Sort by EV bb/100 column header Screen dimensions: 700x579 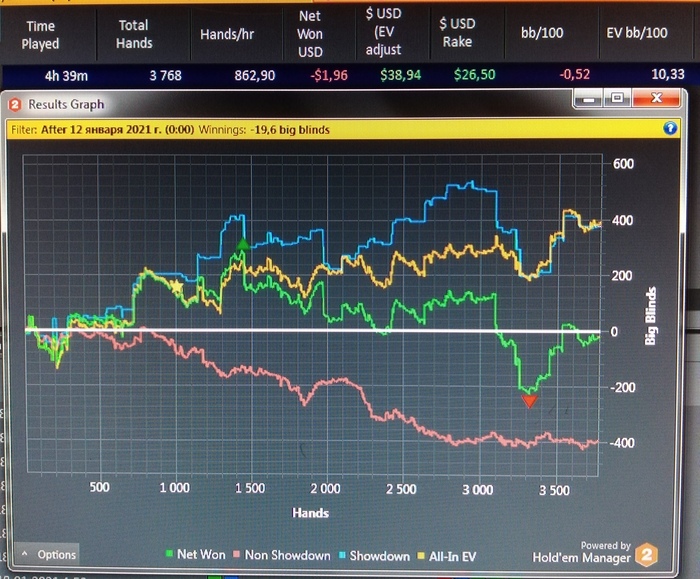[x=637, y=33]
